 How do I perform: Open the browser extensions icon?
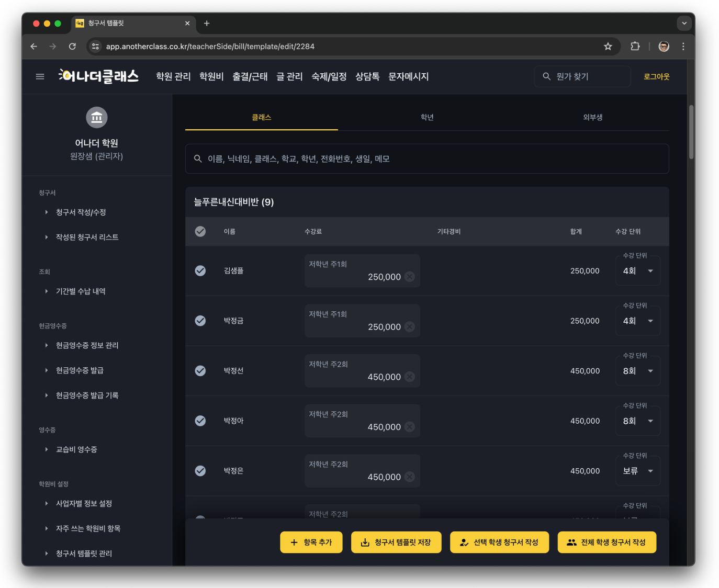[x=635, y=47]
